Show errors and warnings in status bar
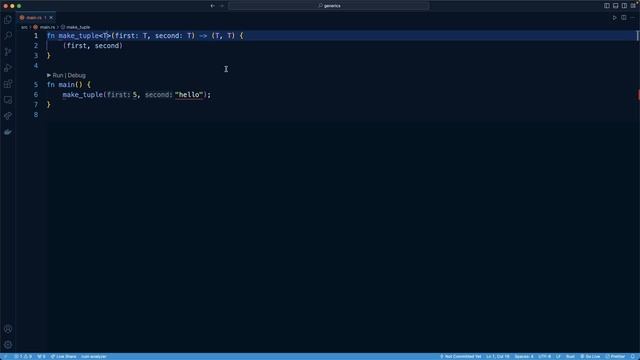The height and width of the screenshot is (360, 640). pyautogui.click(x=23, y=357)
